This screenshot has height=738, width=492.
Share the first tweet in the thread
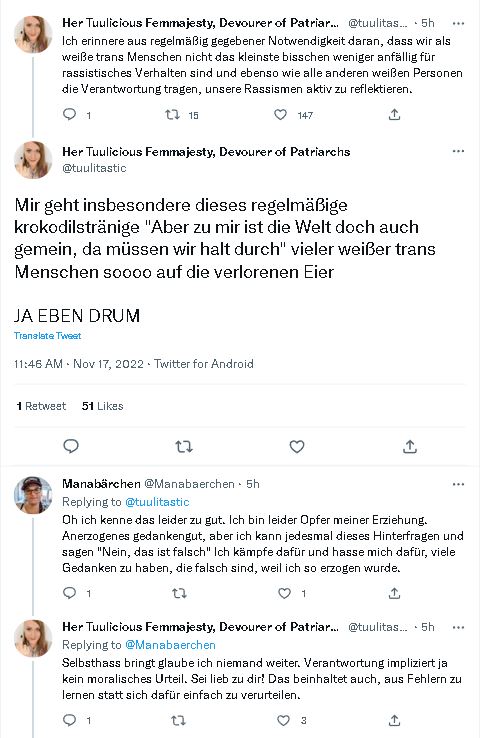point(395,114)
